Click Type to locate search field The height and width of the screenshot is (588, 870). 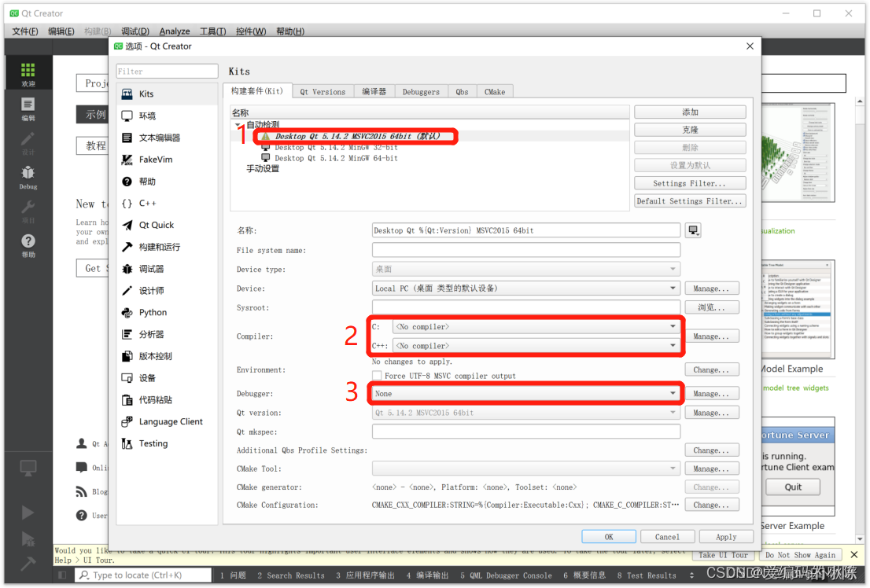pyautogui.click(x=143, y=575)
